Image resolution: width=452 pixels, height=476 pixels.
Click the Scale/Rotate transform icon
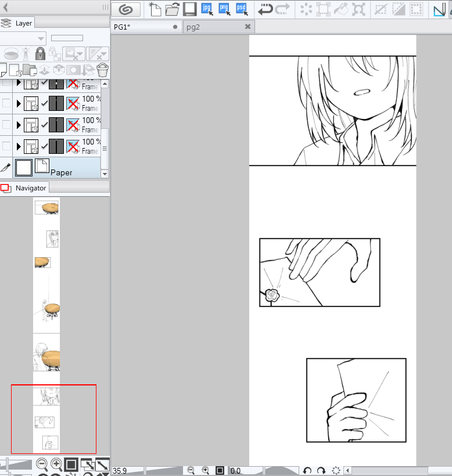pos(358,9)
